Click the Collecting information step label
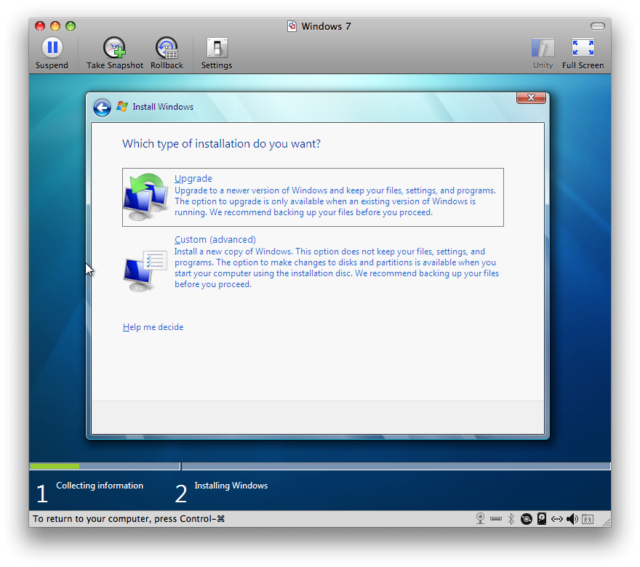This screenshot has height=567, width=640. point(100,485)
